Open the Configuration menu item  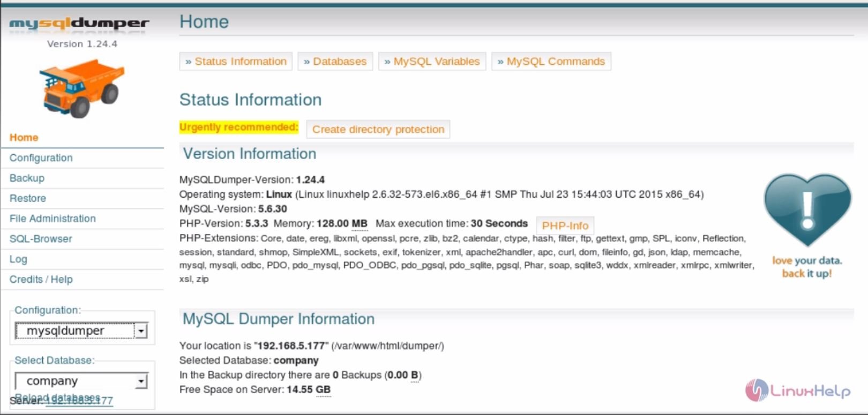pyautogui.click(x=41, y=158)
